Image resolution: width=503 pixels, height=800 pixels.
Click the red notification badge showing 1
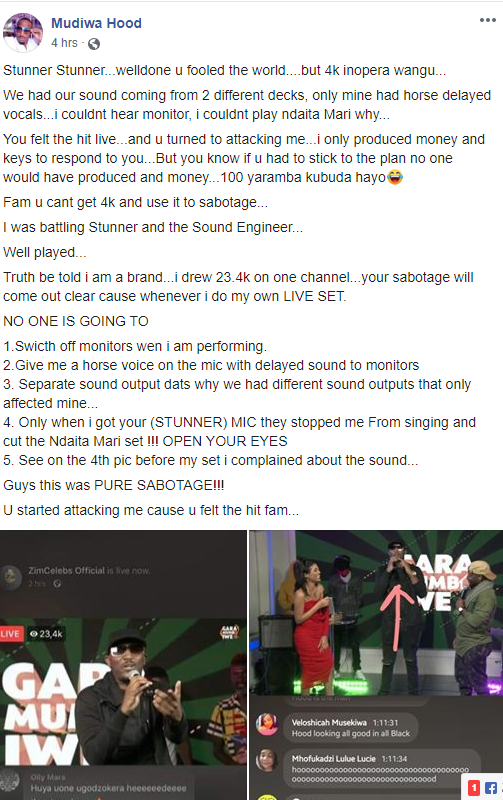474,788
